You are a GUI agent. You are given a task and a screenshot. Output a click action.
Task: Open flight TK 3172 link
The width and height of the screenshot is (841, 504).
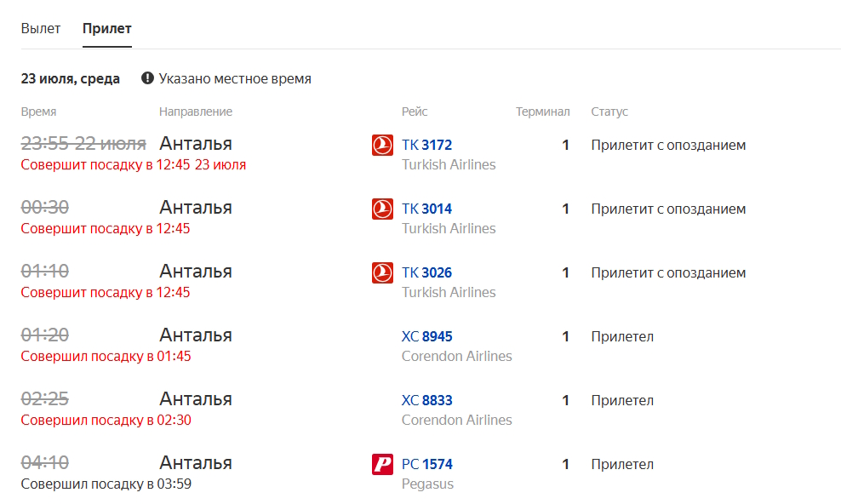pos(427,145)
